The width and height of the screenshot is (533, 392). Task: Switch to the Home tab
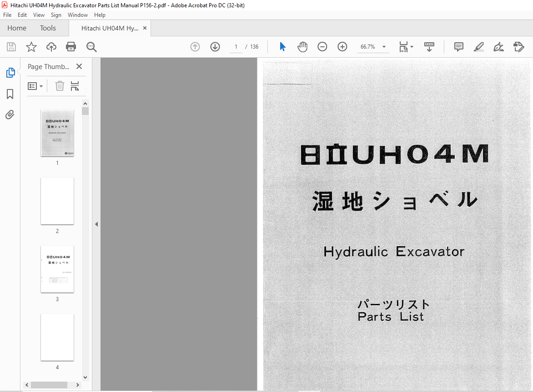click(17, 28)
